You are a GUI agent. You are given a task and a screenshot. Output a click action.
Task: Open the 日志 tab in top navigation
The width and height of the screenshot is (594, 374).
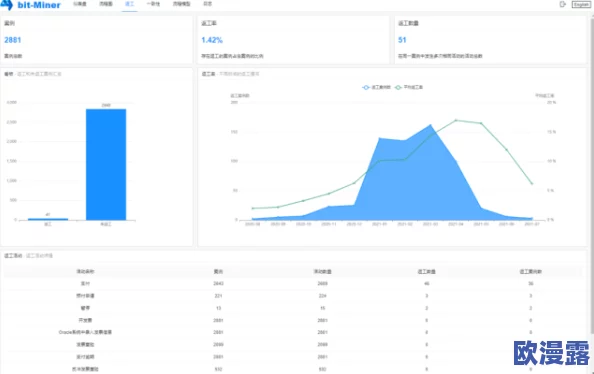coord(207,4)
